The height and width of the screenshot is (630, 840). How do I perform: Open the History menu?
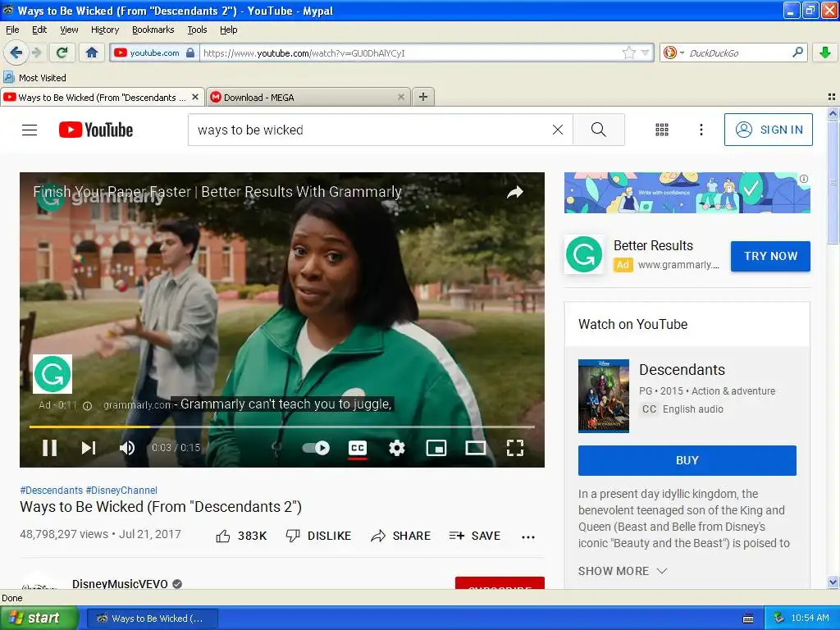105,30
